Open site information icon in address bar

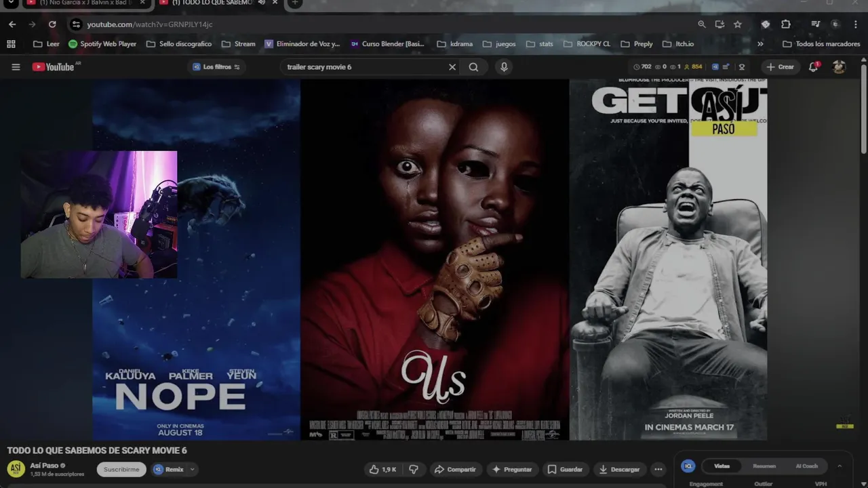coord(76,24)
